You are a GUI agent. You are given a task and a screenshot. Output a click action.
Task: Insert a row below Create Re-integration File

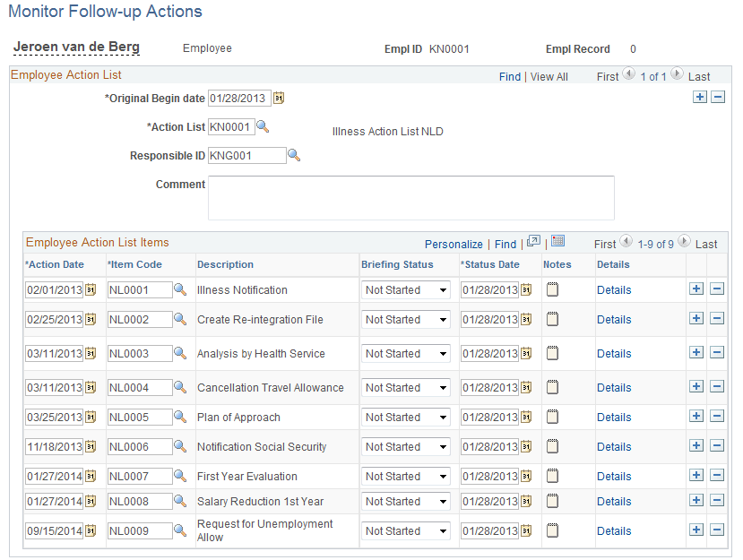(x=696, y=319)
